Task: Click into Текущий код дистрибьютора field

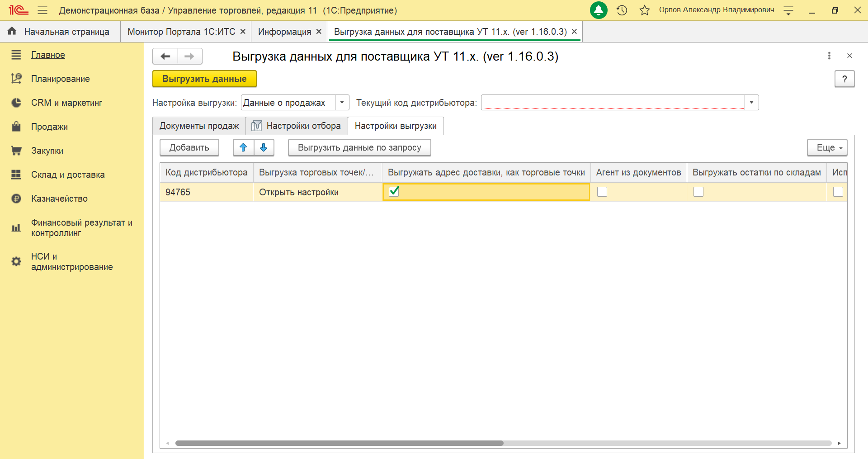Action: [613, 103]
